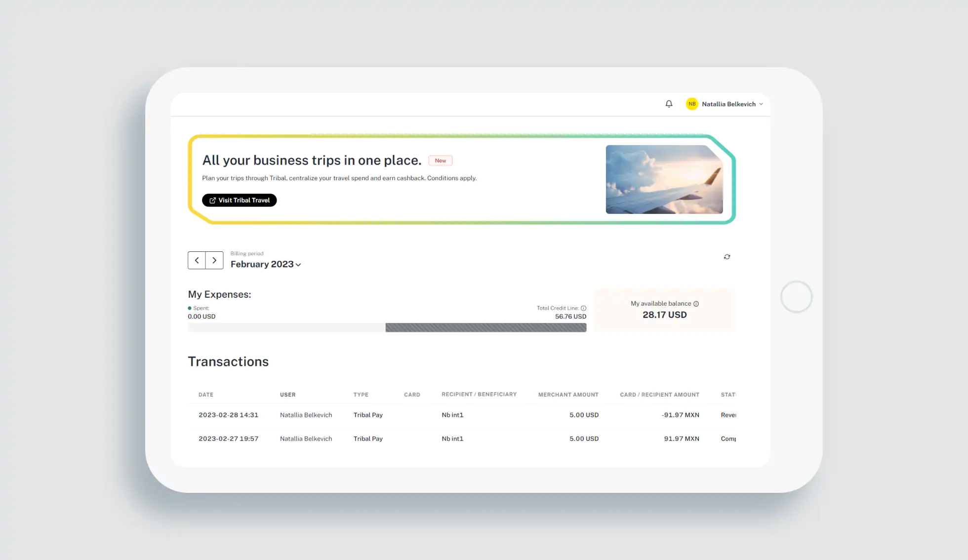Click the expenses credit line progress bar
Image resolution: width=968 pixels, height=560 pixels.
(x=387, y=327)
